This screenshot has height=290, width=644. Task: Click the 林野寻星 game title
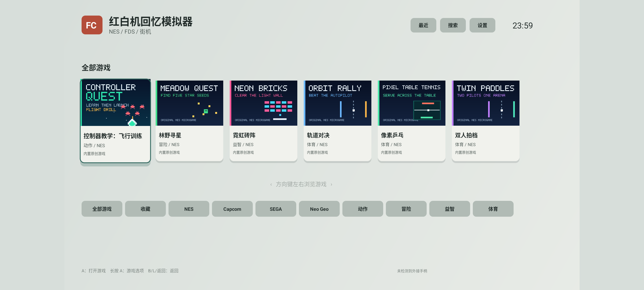(x=170, y=135)
